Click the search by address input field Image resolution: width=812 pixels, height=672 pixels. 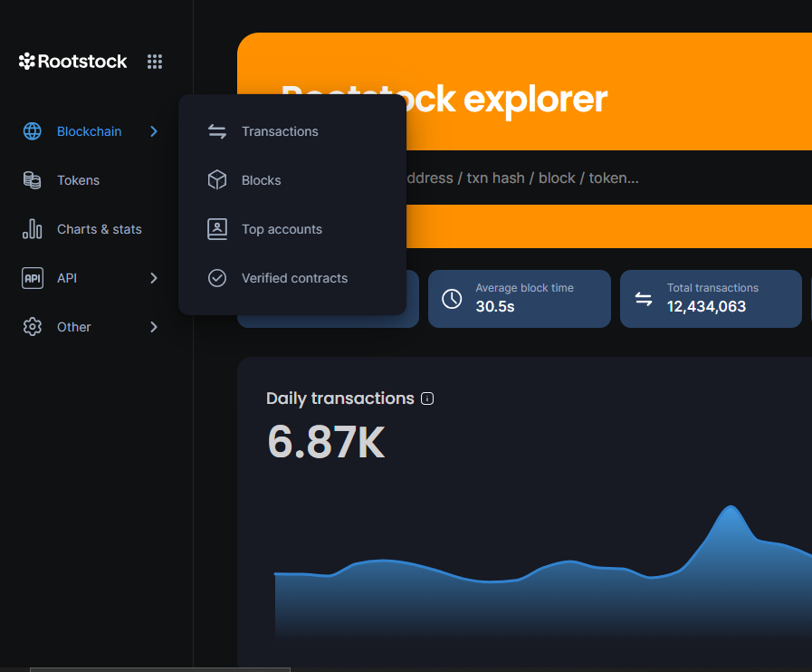pyautogui.click(x=543, y=178)
